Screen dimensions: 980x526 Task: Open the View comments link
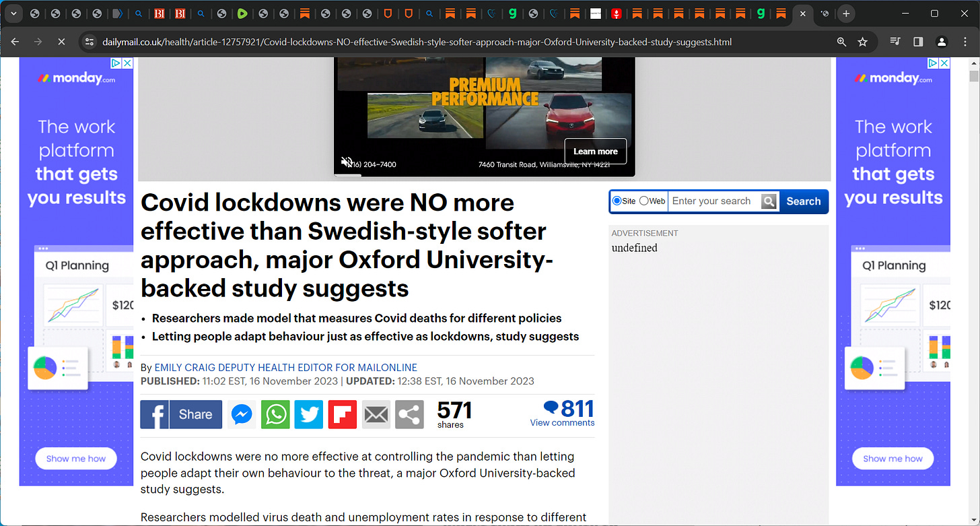pos(562,423)
